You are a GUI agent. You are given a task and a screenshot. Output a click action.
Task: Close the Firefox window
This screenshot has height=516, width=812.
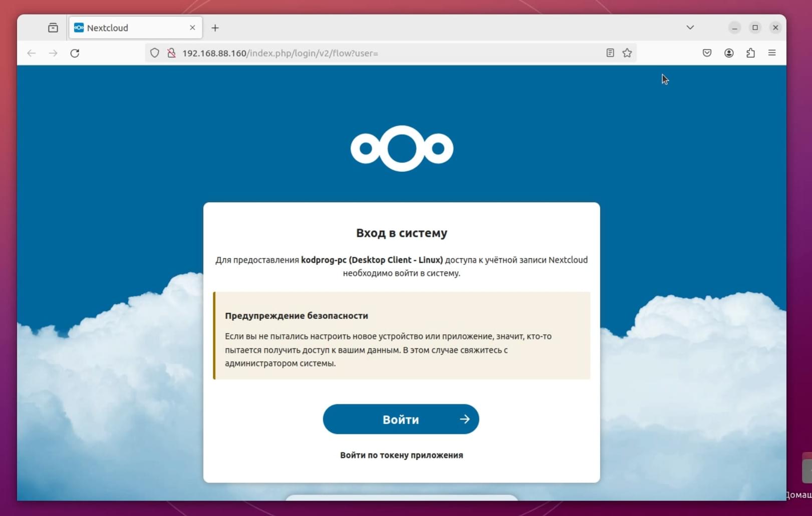point(775,28)
